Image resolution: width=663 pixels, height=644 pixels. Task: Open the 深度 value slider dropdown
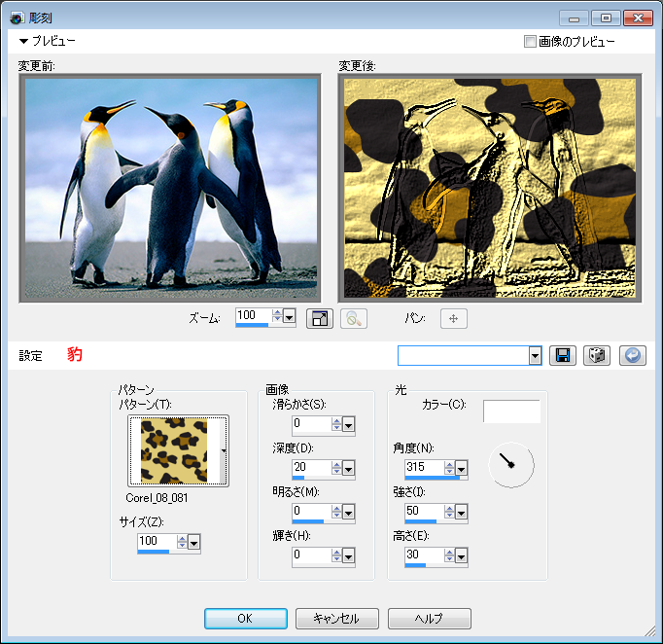point(348,467)
